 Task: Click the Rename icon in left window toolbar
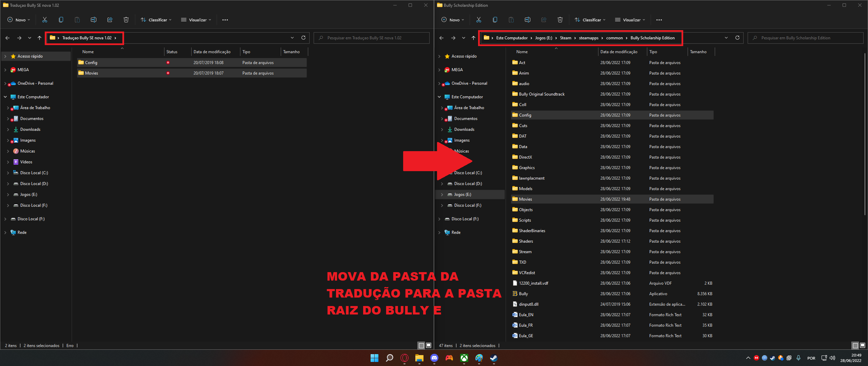(x=93, y=20)
